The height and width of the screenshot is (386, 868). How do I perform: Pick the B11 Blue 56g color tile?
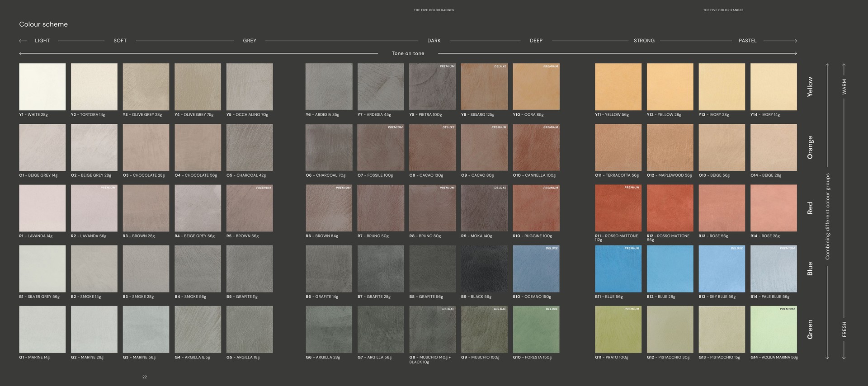click(x=618, y=269)
